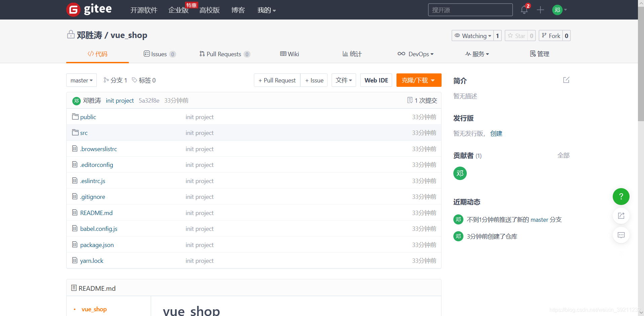Click the file icon beside .editorconfig

75,165
